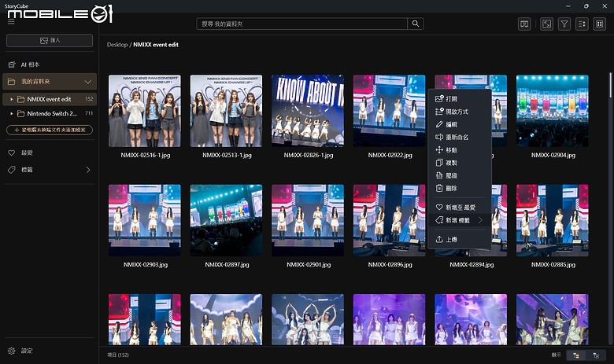The image size is (614, 364).
Task: Click the vertical scrollbar thumb
Action: click(610, 85)
